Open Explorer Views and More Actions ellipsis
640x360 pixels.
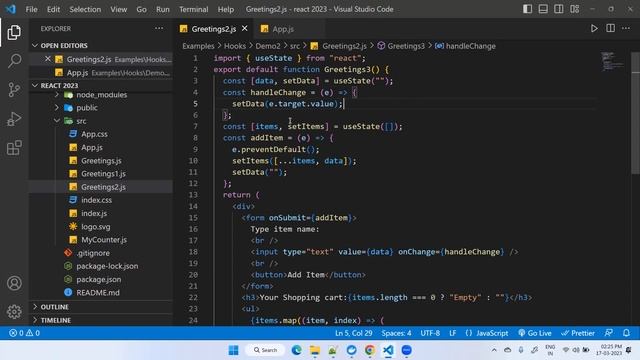159,29
